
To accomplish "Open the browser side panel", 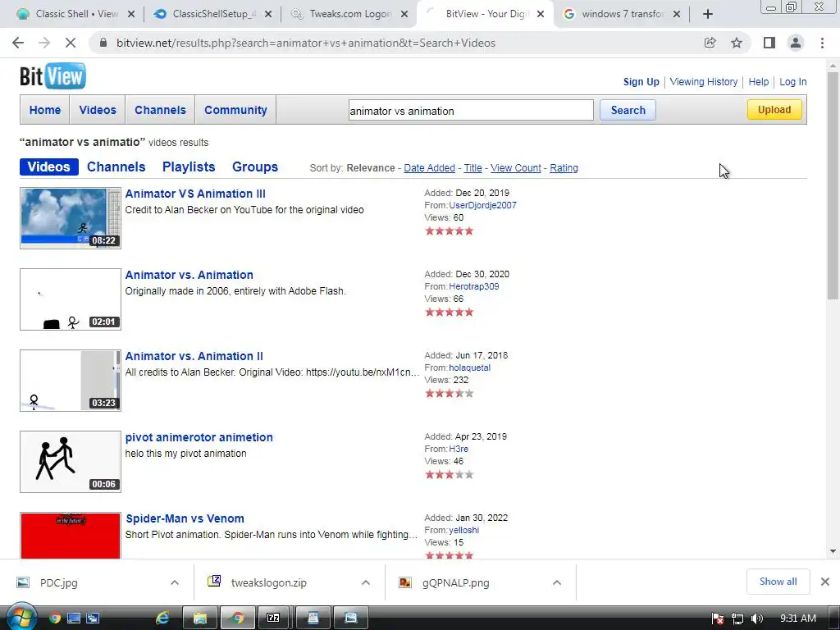I will tap(769, 43).
